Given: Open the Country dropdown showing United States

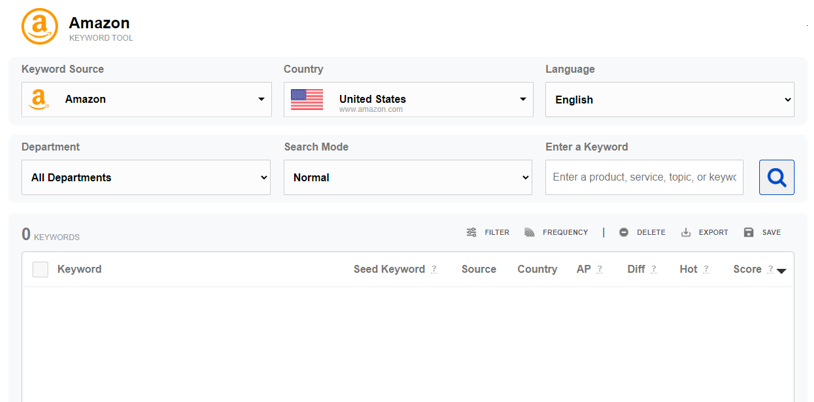Looking at the screenshot, I should (x=408, y=99).
